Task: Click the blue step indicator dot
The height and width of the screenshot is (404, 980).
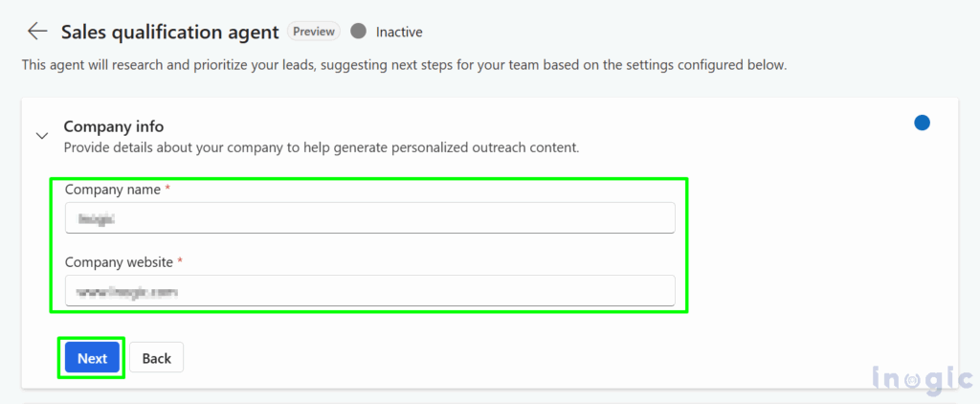Action: 922,123
